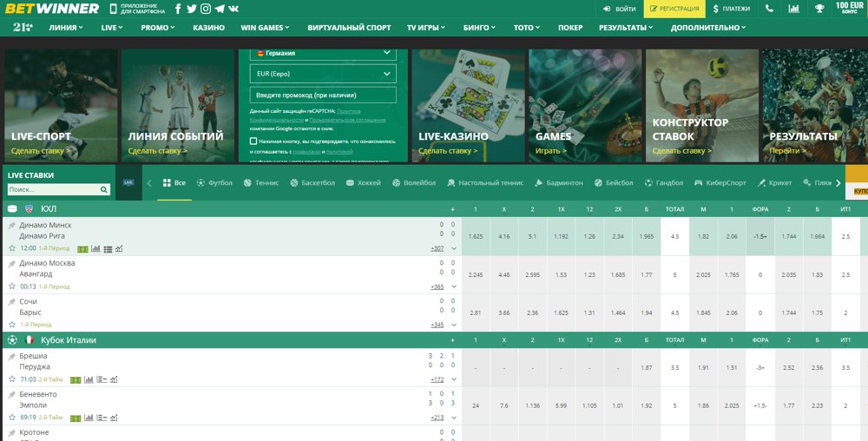Expand the WIN GAMES menu
Viewport: 868px width, 441px height.
(x=265, y=28)
